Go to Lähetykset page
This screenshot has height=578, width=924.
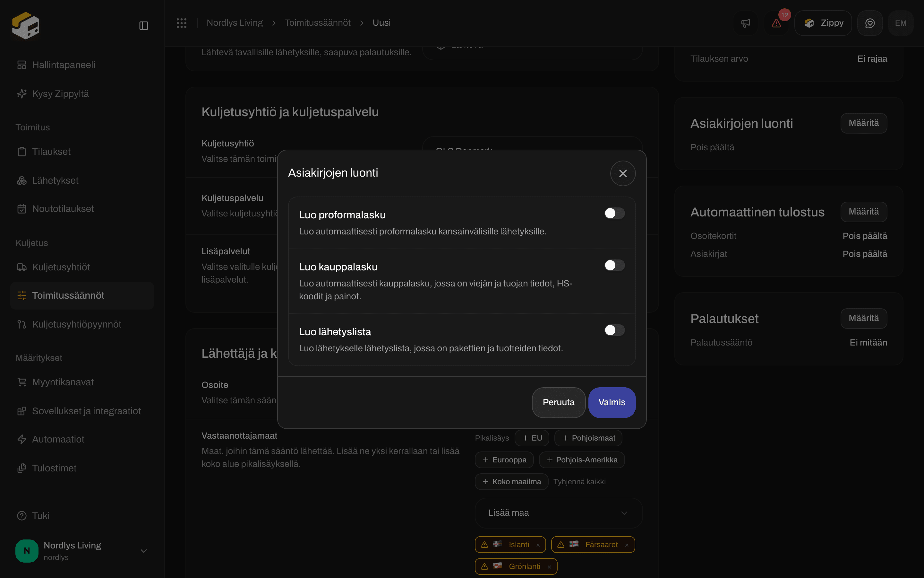(82, 180)
